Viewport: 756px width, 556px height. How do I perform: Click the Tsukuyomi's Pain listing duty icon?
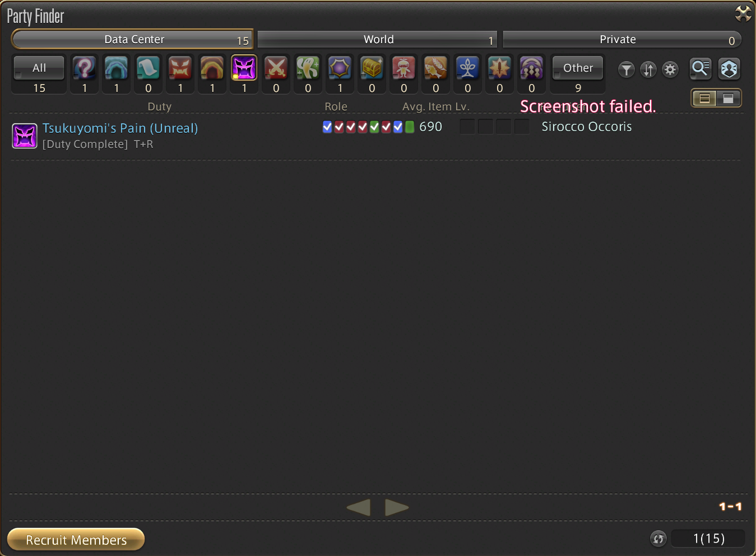25,136
